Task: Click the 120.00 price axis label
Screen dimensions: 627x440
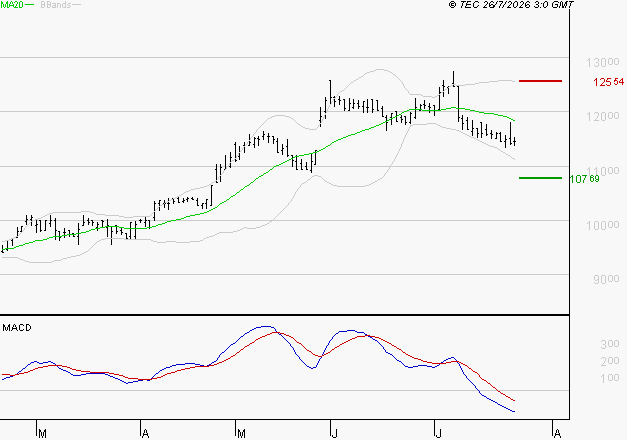Action: coord(603,116)
